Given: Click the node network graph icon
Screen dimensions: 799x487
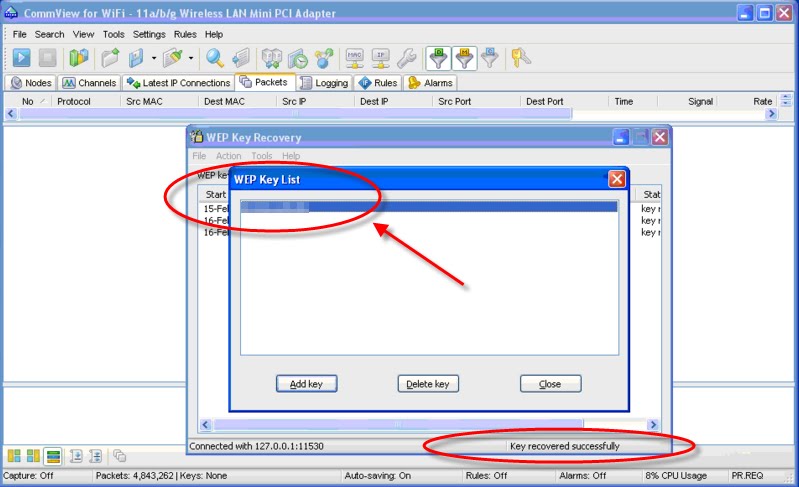Looking at the screenshot, I should click(324, 58).
